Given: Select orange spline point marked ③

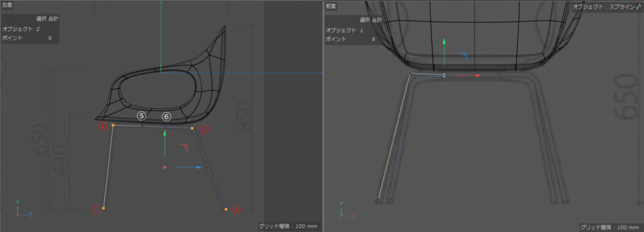Looking at the screenshot, I should (192, 128).
